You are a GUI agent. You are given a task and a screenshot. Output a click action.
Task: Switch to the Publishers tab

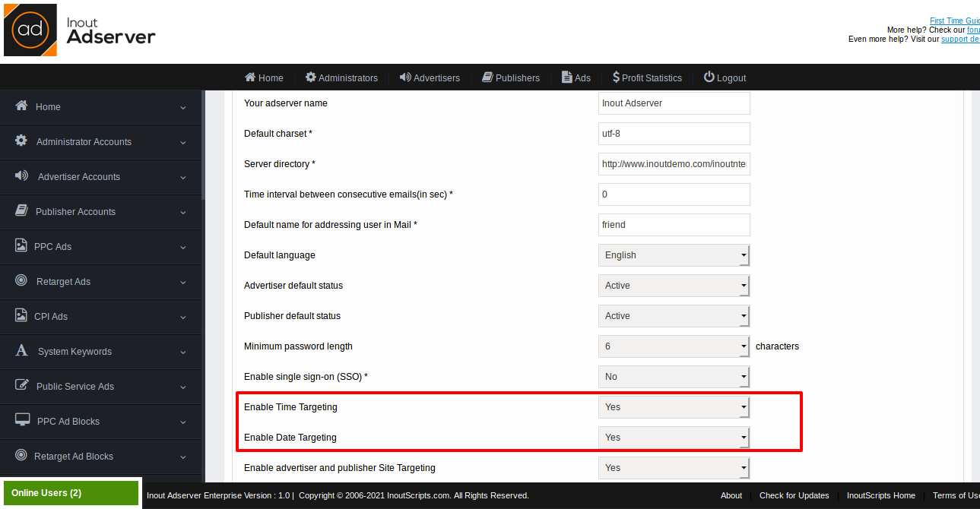(510, 77)
